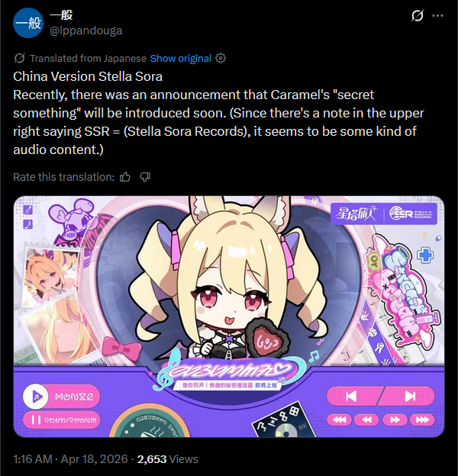Rate translation with thumbs down
Screen dimensions: 458x476
pyautogui.click(x=145, y=177)
